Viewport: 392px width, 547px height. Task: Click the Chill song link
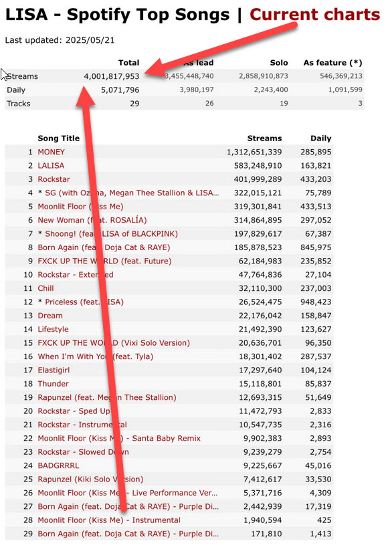click(45, 288)
